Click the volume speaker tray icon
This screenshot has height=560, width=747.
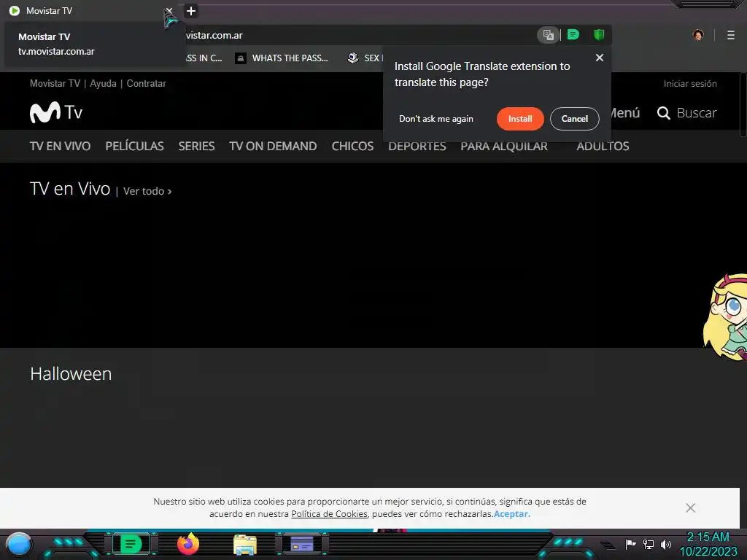[665, 544]
